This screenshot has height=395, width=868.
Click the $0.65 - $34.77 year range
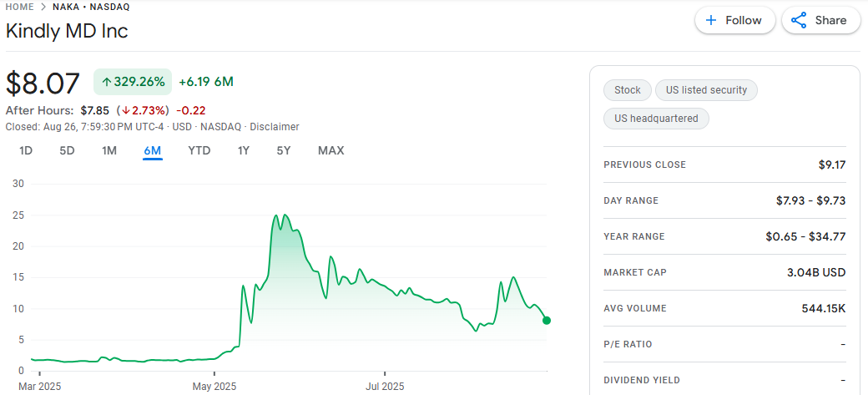click(x=806, y=236)
